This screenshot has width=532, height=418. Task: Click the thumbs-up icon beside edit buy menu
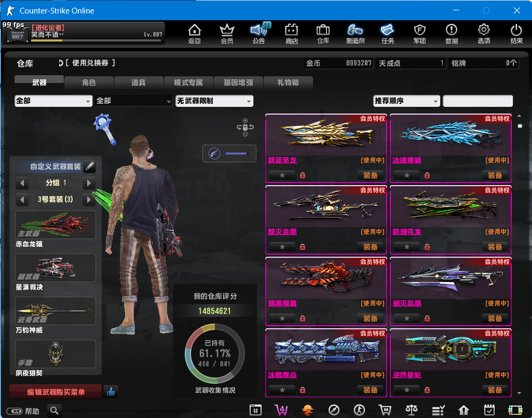(111, 392)
